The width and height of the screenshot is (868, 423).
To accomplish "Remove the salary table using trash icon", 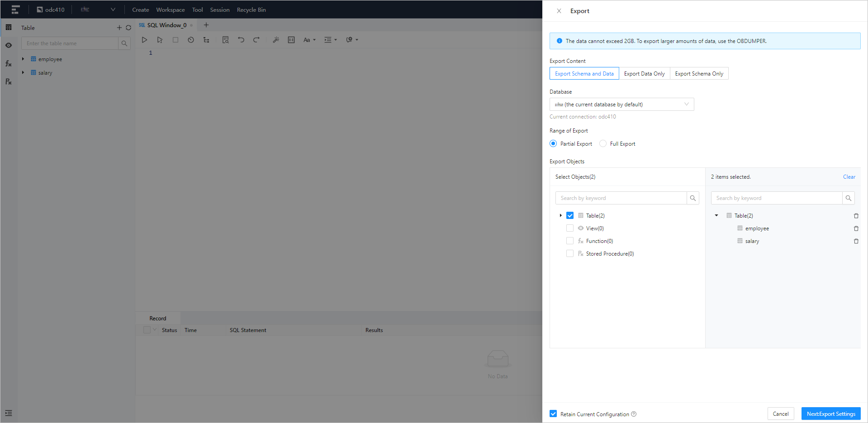I will pos(856,241).
